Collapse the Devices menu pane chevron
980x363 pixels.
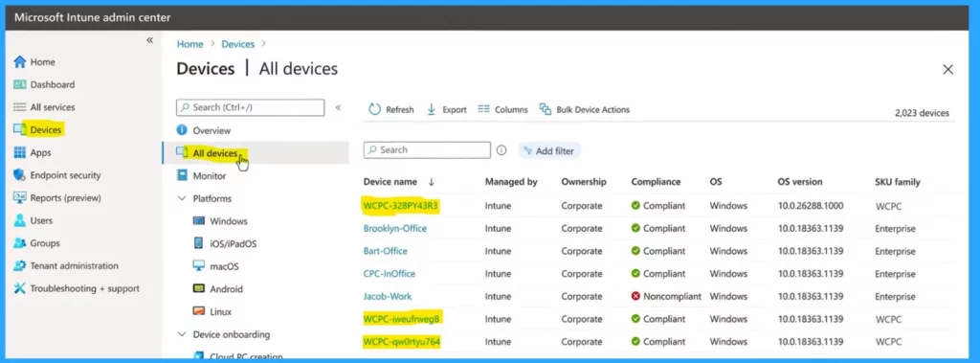coord(338,107)
